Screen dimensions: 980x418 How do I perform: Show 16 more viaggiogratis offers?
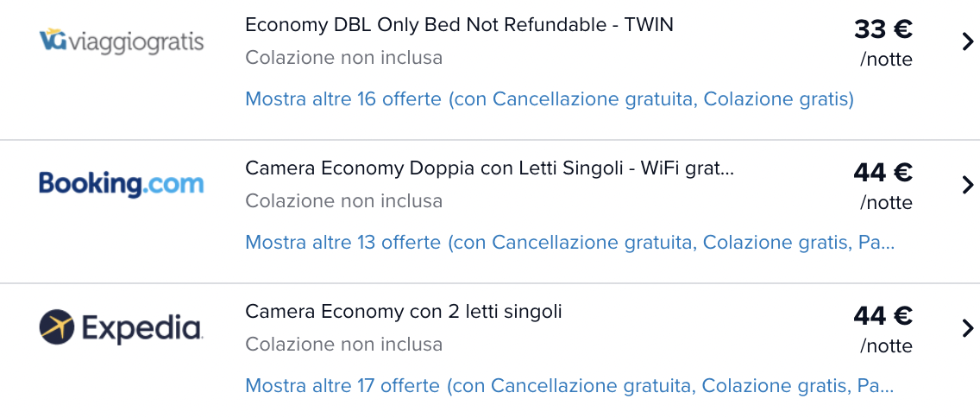pos(550,98)
